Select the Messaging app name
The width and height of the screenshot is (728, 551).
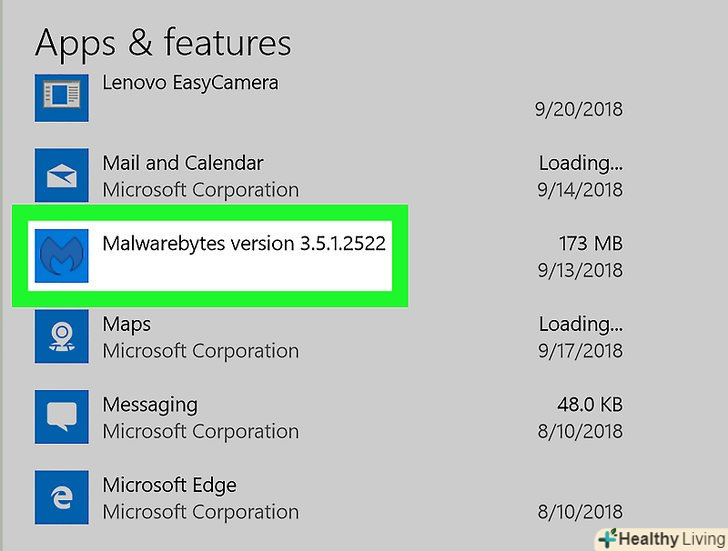point(150,405)
